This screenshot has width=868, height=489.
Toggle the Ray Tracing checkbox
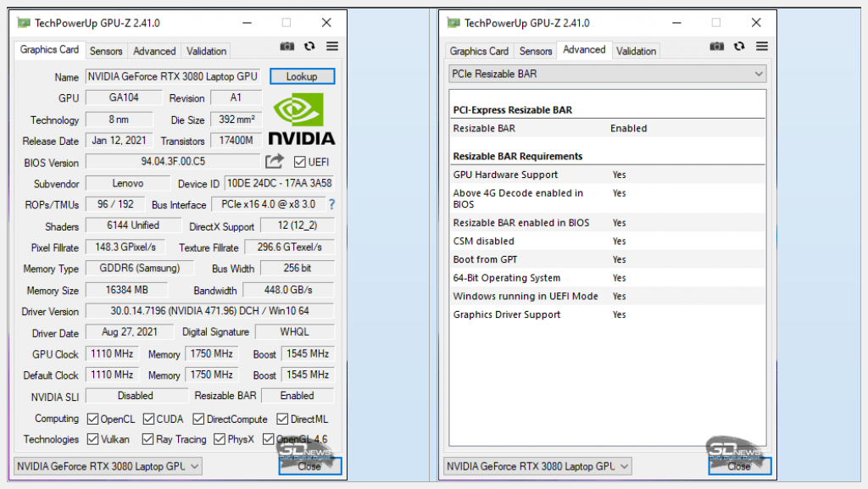pos(147,439)
